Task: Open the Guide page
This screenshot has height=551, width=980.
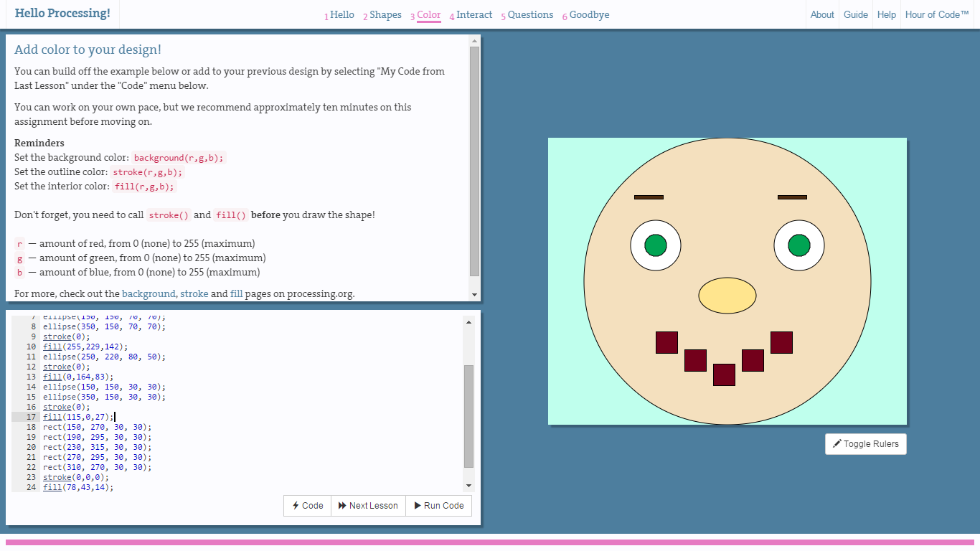Action: [x=855, y=14]
